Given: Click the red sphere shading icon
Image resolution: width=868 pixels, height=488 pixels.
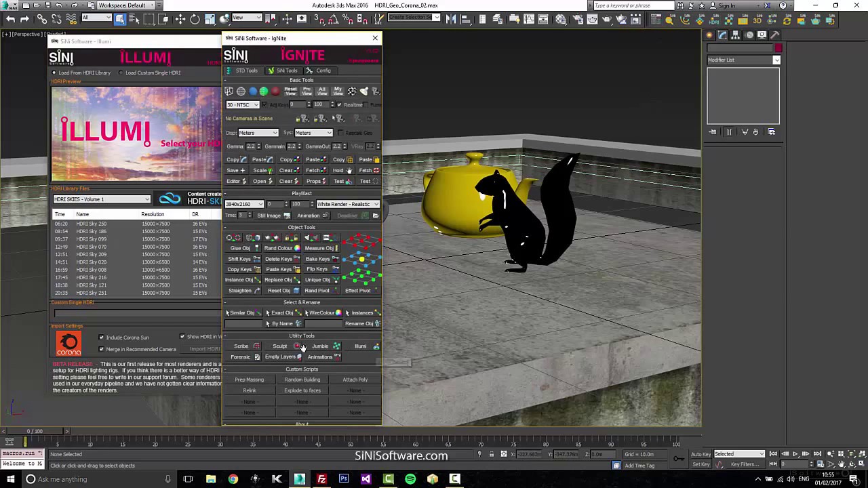Looking at the screenshot, I should (275, 91).
